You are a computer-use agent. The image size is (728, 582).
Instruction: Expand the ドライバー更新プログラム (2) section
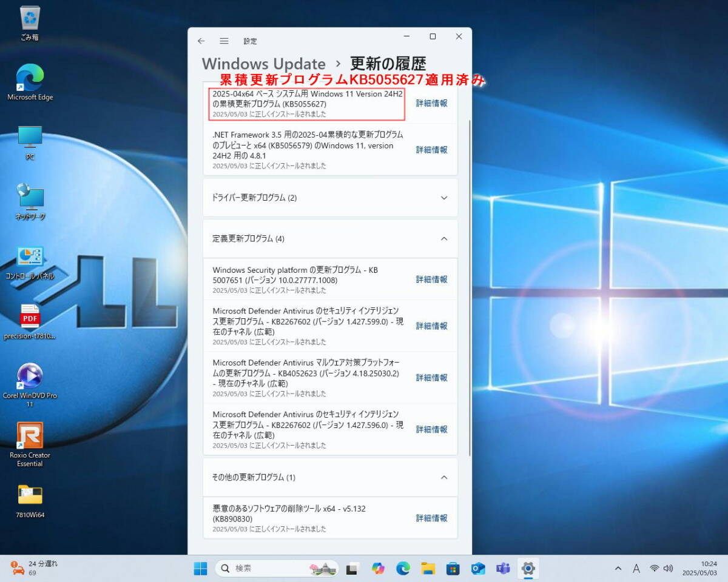click(x=443, y=198)
